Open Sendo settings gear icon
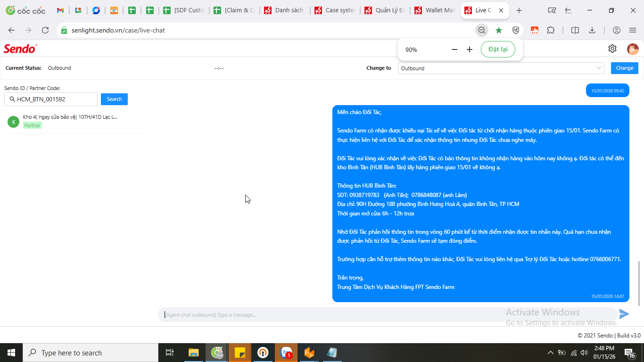The height and width of the screenshot is (362, 644). (612, 49)
